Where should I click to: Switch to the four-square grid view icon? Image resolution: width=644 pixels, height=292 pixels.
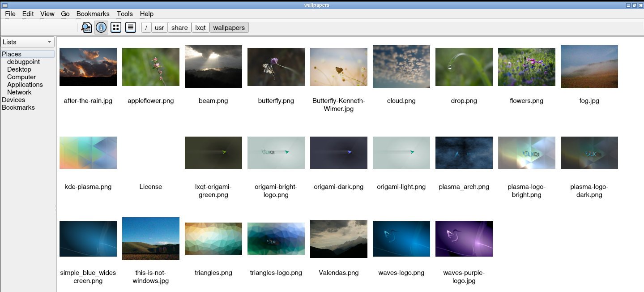[116, 28]
